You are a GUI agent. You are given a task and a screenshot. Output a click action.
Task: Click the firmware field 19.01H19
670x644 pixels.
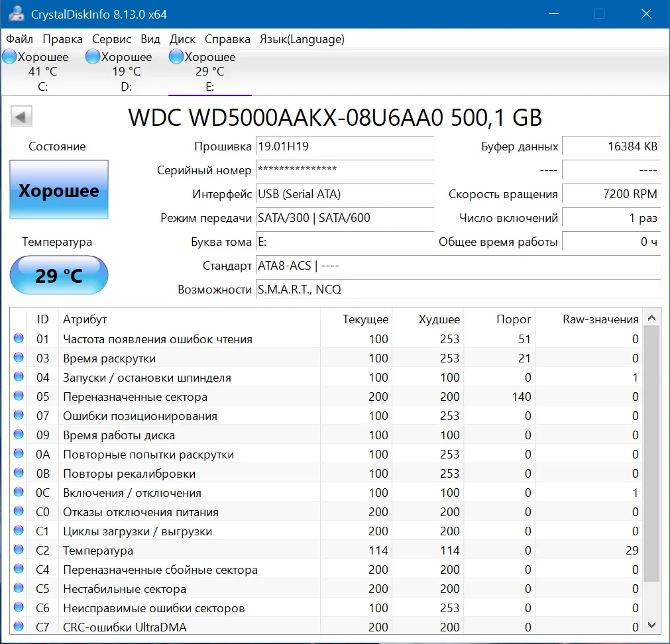pos(345,146)
